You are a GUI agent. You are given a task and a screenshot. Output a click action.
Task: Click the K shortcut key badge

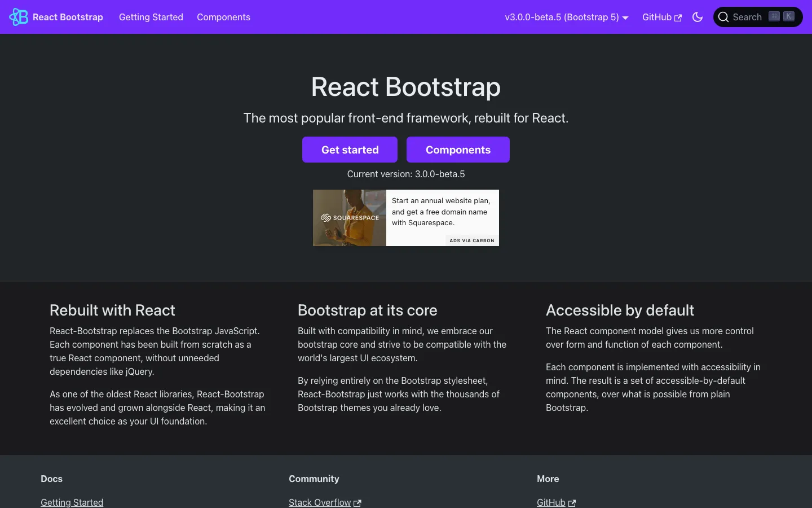[x=789, y=16]
